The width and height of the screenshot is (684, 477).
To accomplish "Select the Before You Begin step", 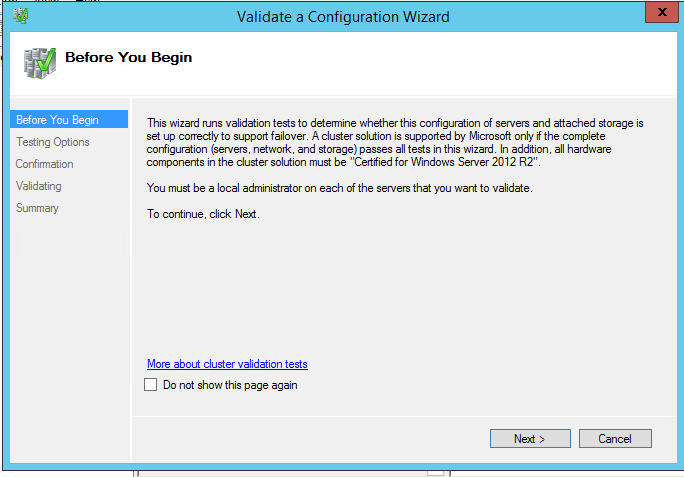I will pyautogui.click(x=57, y=120).
